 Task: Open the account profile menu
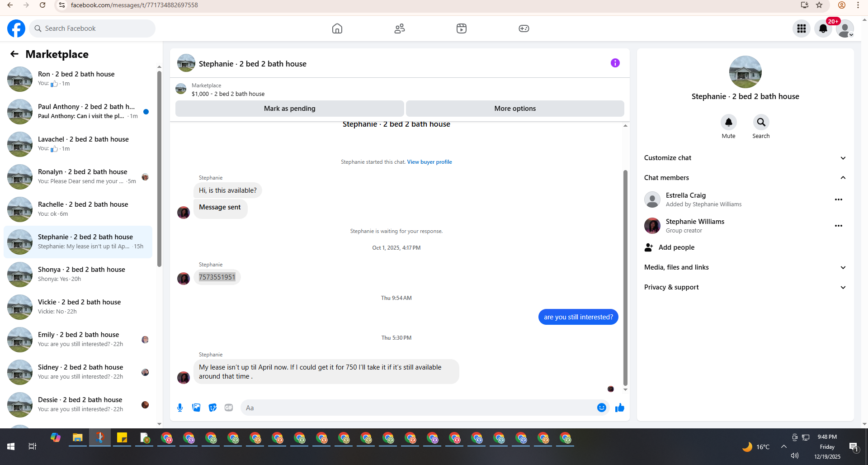845,28
